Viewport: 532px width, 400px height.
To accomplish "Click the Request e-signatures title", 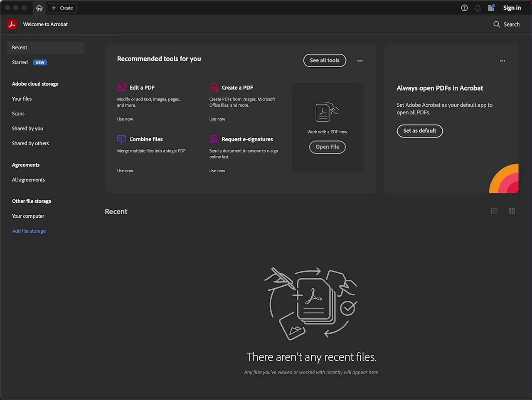I will point(247,140).
